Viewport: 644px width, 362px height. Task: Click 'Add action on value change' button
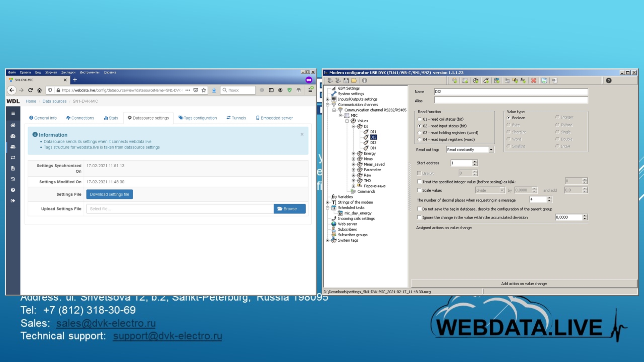[524, 284]
